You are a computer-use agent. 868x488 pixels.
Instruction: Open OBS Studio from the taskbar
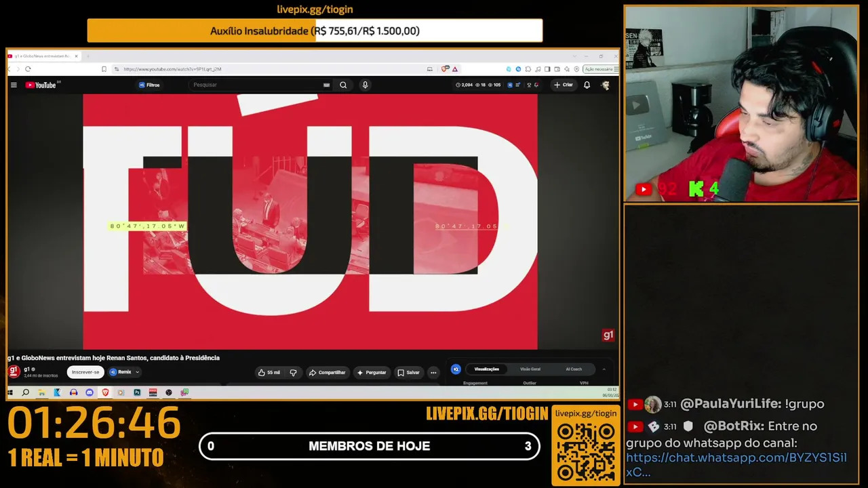(169, 392)
